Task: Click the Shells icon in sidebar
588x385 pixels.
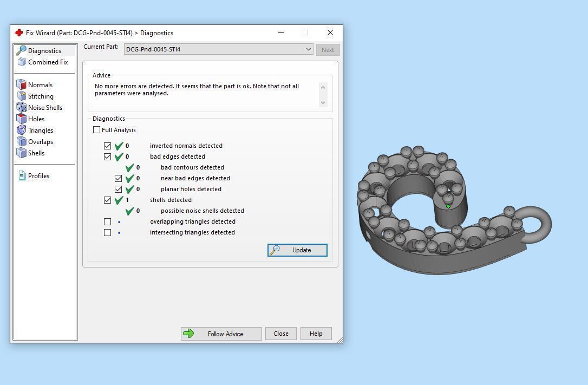Action: [21, 153]
